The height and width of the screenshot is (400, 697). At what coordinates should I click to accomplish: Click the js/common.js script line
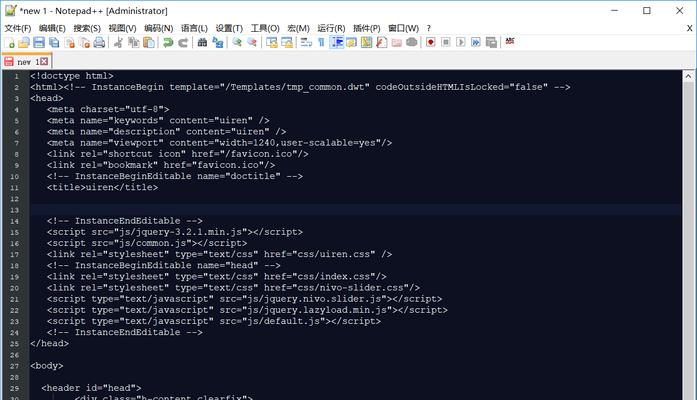[147, 243]
